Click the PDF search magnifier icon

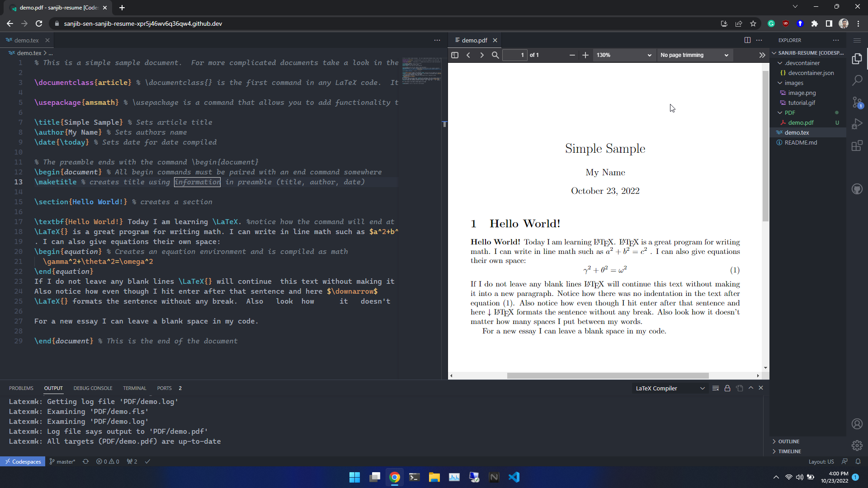[x=495, y=55]
